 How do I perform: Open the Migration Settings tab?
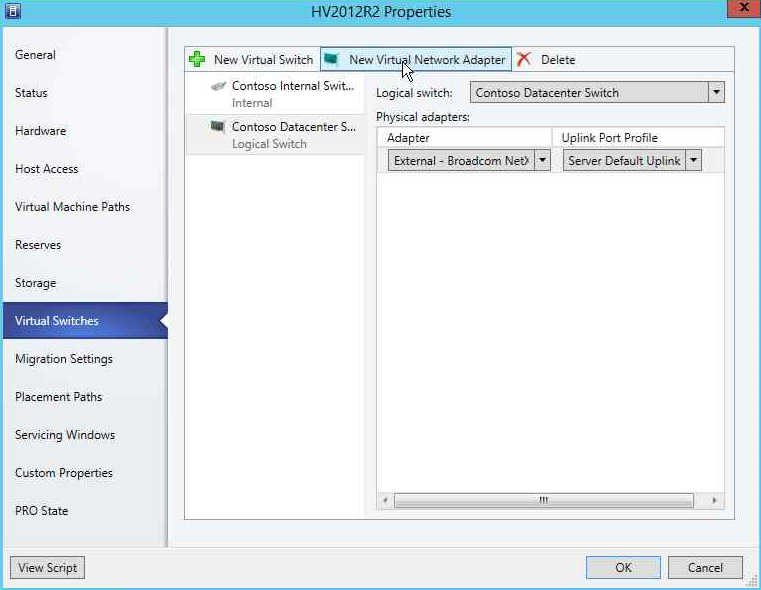click(85, 359)
